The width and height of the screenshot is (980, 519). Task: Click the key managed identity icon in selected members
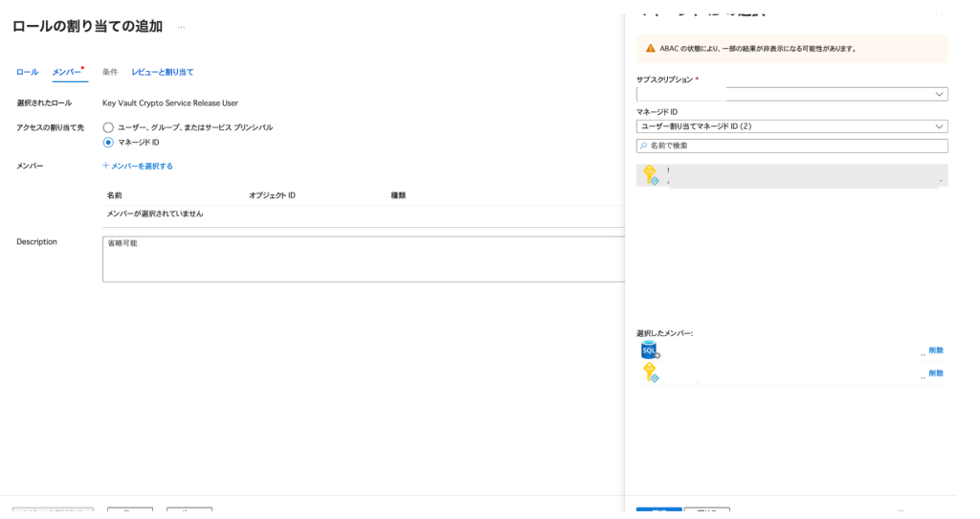coord(651,372)
